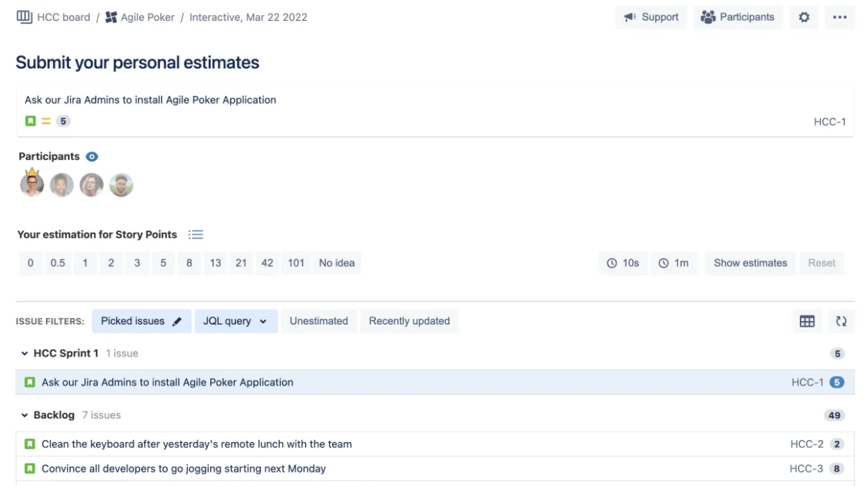The height and width of the screenshot is (486, 868).
Task: Select the Recently updated filter
Action: pos(410,321)
